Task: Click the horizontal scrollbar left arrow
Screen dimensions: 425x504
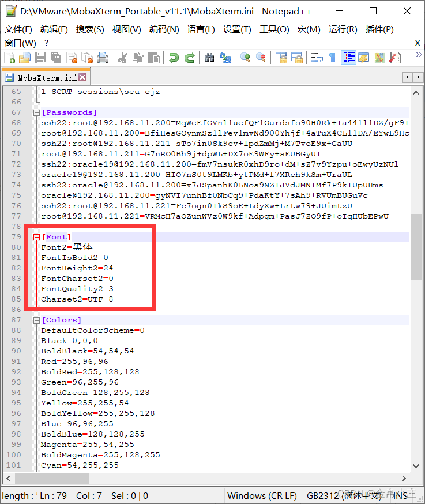Action: [x=9, y=478]
